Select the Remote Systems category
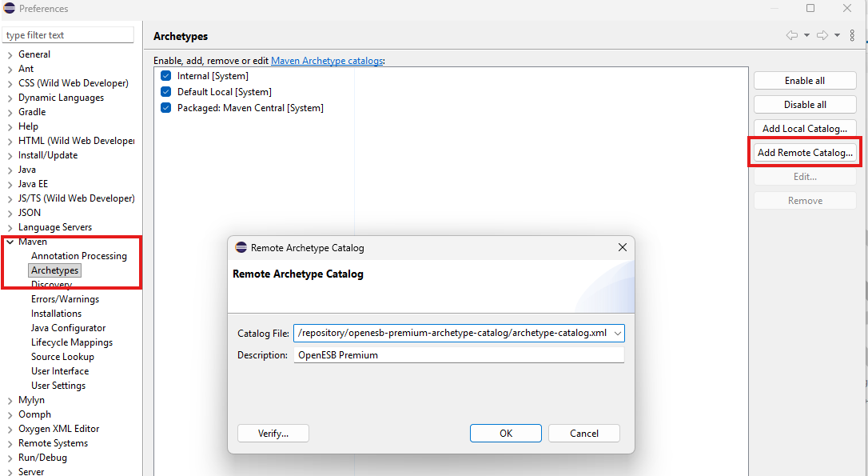 point(53,442)
